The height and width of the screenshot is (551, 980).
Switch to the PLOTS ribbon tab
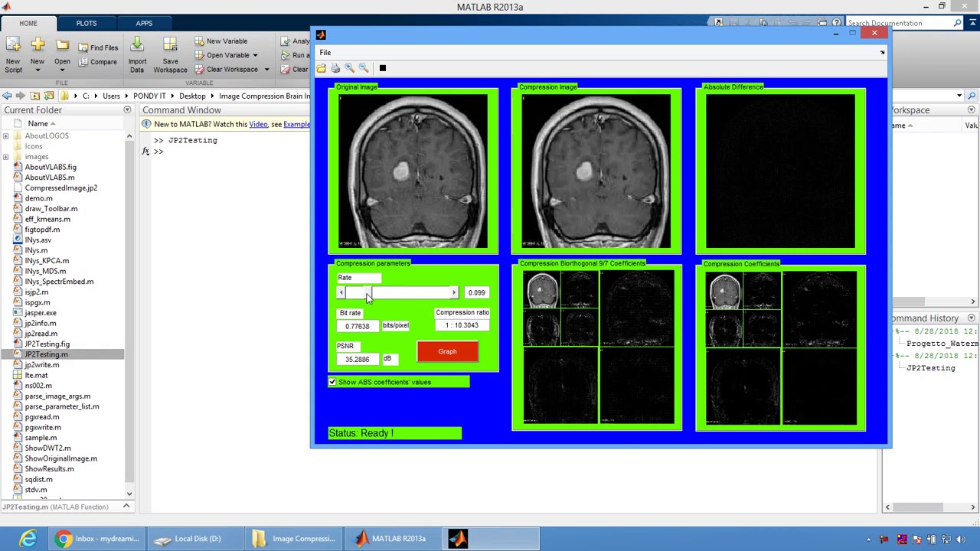click(87, 23)
